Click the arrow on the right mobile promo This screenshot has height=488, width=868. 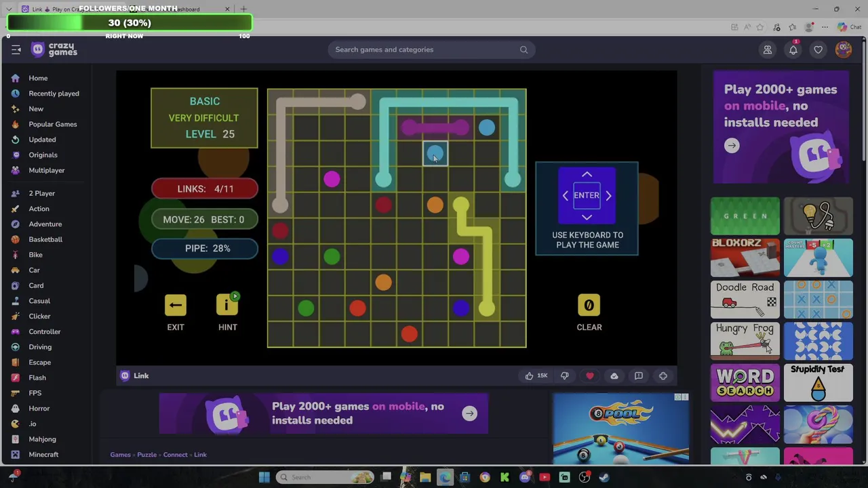[x=732, y=146]
